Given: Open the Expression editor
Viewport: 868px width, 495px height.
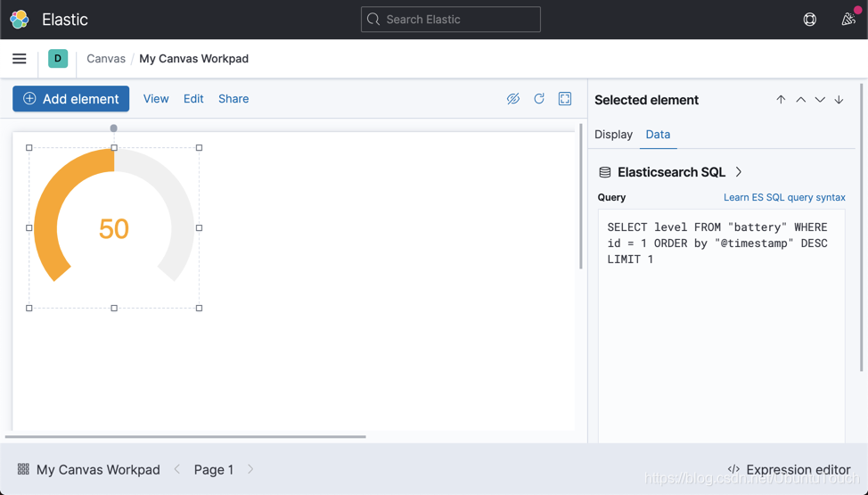Looking at the screenshot, I should (789, 470).
